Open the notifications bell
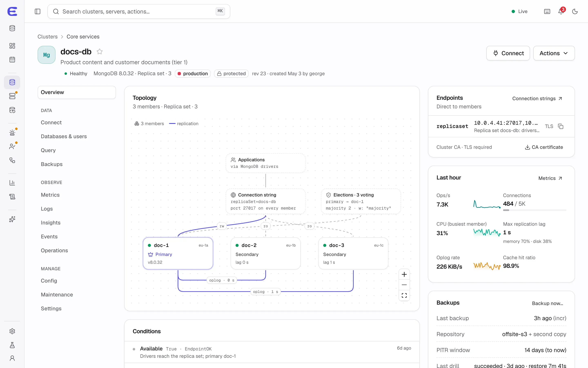588x368 pixels. tap(561, 11)
